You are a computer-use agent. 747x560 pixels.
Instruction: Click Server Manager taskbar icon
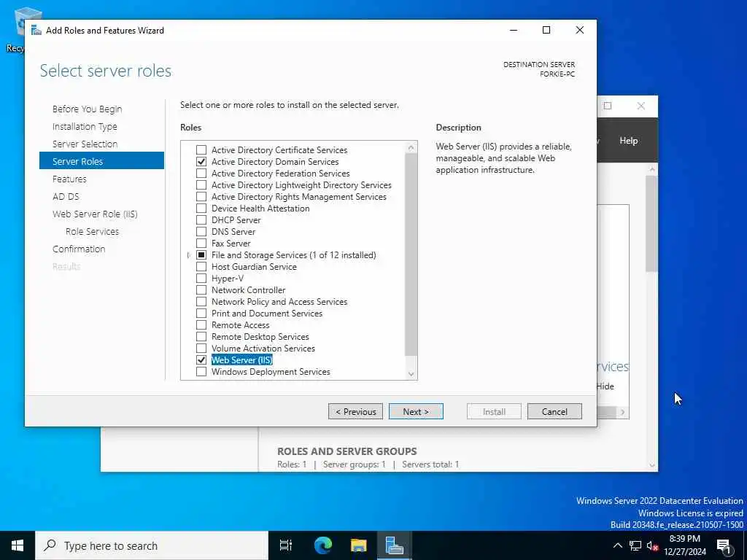(x=394, y=545)
